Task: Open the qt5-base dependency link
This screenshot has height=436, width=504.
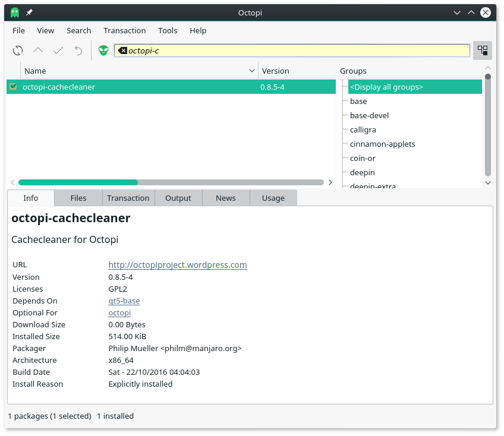Action: pos(124,301)
